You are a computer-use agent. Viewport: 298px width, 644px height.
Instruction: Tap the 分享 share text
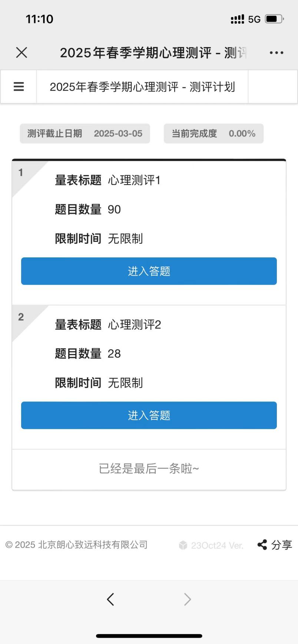tap(282, 545)
